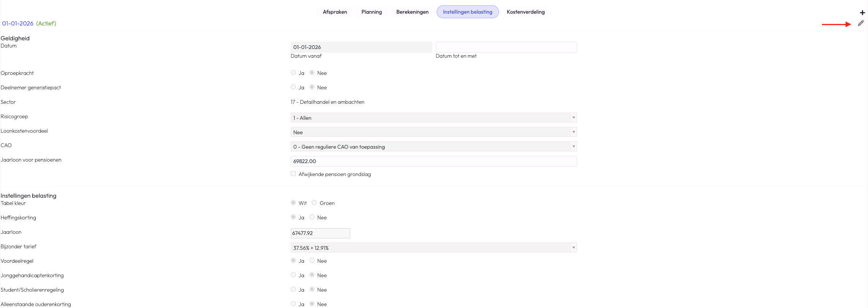Open the Kostenverdeling tab
The height and width of the screenshot is (308, 868).
coord(526,12)
